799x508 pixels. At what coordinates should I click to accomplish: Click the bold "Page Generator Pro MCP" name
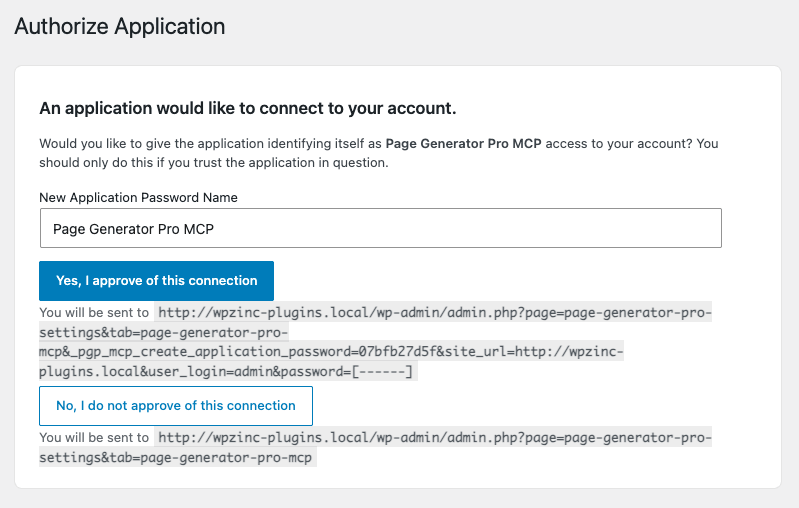coord(463,144)
